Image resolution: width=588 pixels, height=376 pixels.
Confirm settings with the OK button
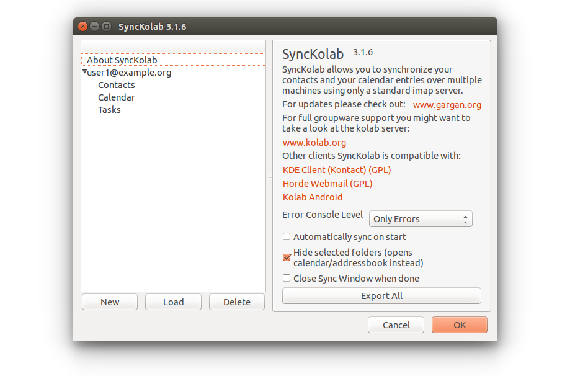459,325
